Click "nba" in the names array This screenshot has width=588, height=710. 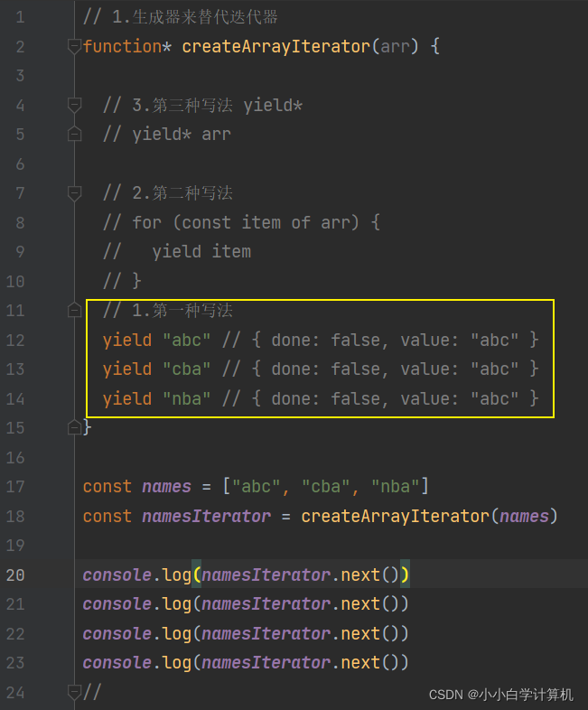[x=396, y=487]
